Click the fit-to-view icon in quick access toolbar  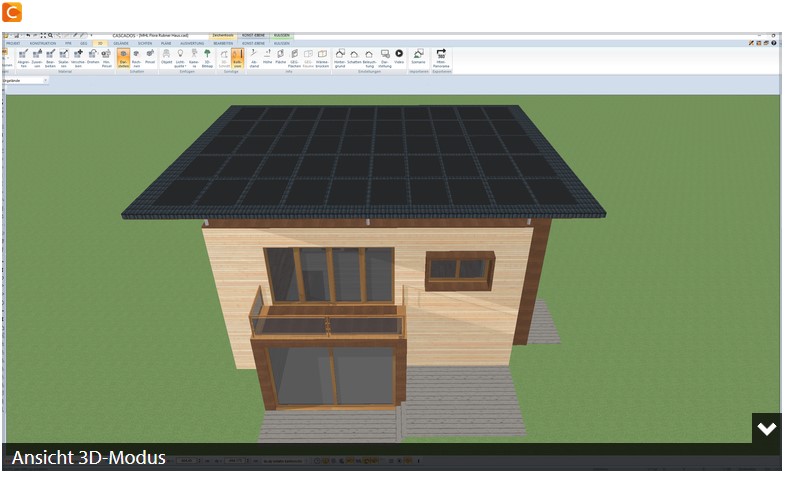pos(43,36)
